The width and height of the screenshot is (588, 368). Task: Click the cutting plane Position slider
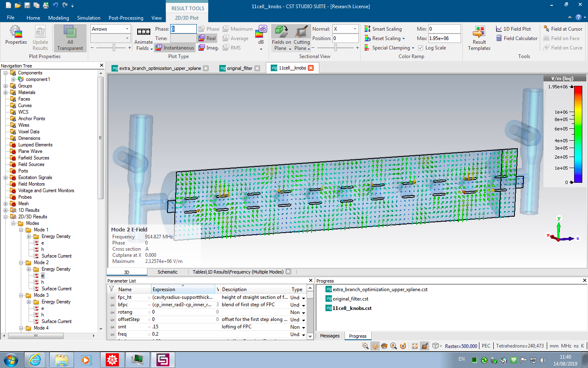[336, 48]
